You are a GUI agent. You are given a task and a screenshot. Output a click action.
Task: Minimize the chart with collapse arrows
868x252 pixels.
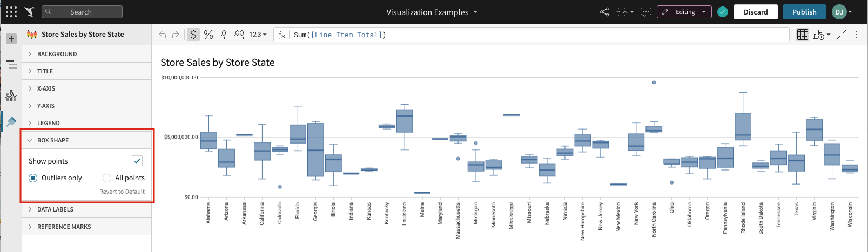842,35
